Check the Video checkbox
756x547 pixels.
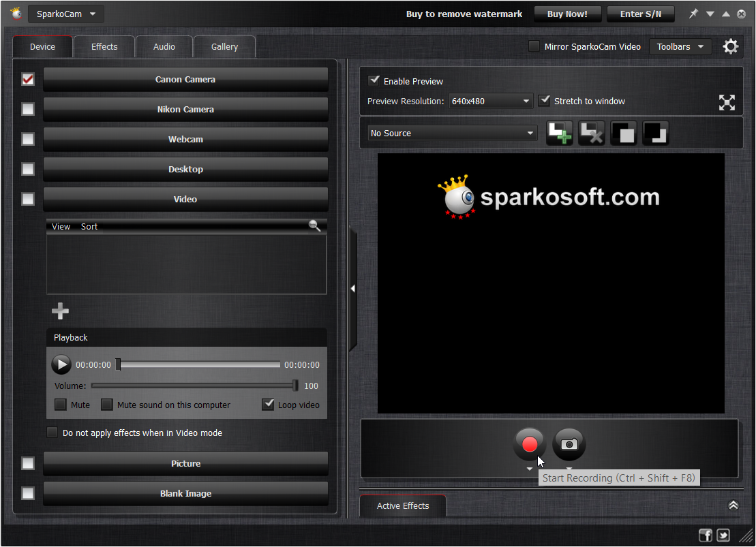tap(28, 198)
